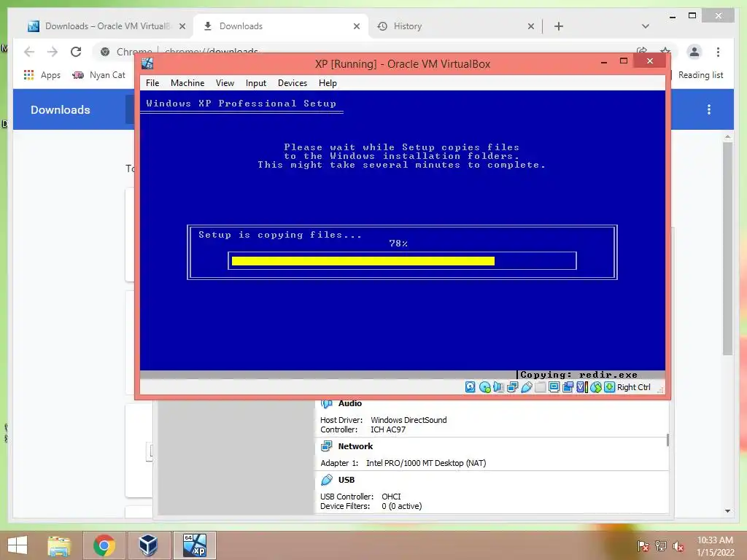Image resolution: width=747 pixels, height=560 pixels.
Task: Click the 'Windows DirectSound' host driver value
Action: 409,420
